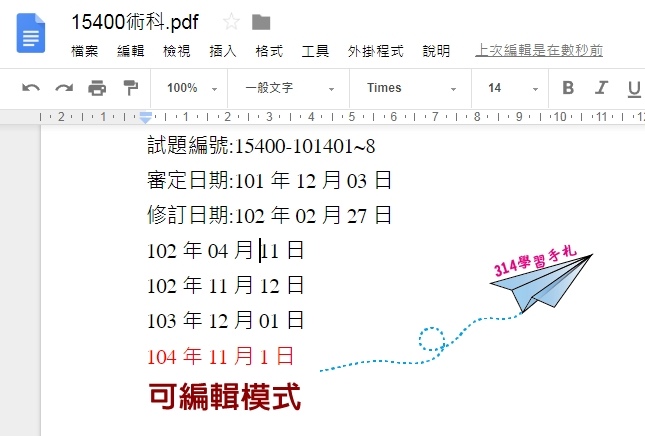Click the left indent marker on ruler
Screen dimensions: 645x436
click(x=145, y=117)
